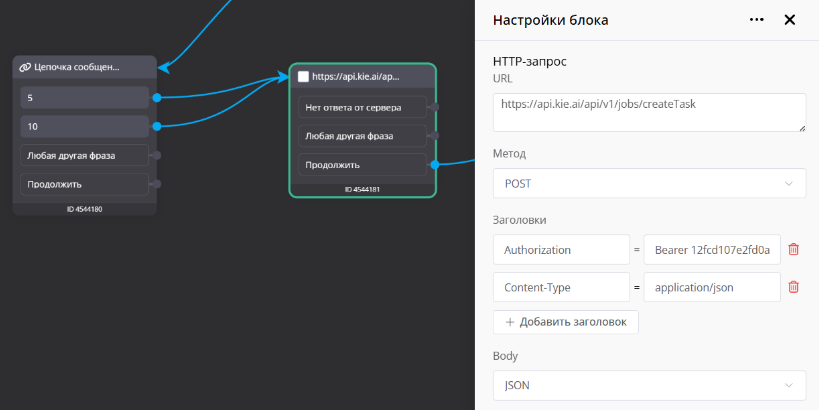This screenshot has width=819, height=410.
Task: Expand the Body JSON dropdown
Action: pos(649,385)
